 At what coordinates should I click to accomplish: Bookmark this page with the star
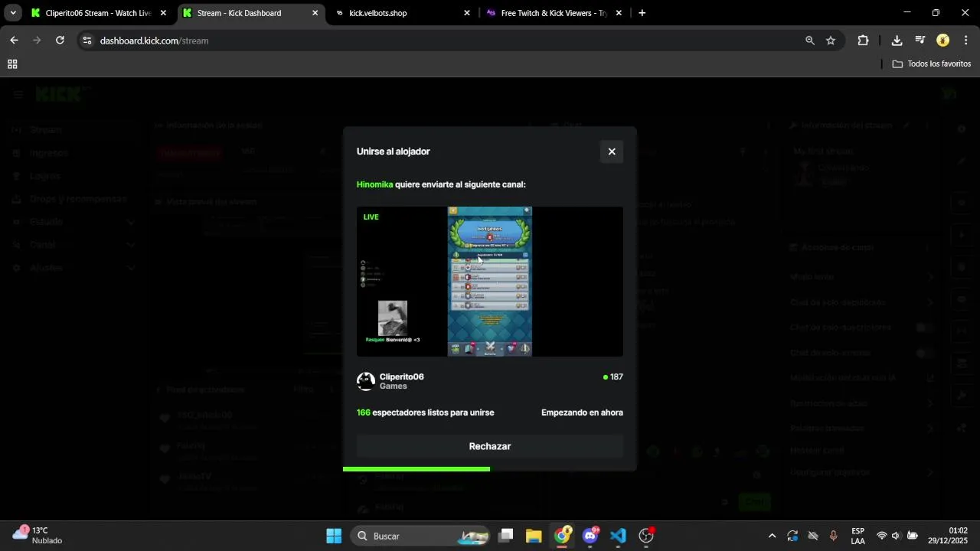pyautogui.click(x=831, y=41)
